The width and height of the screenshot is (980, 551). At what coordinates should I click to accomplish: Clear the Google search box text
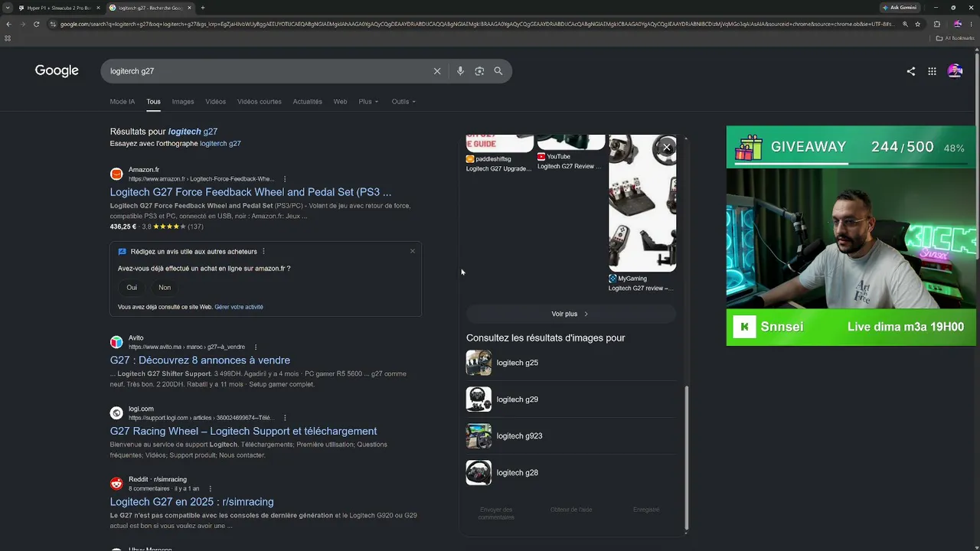point(437,71)
